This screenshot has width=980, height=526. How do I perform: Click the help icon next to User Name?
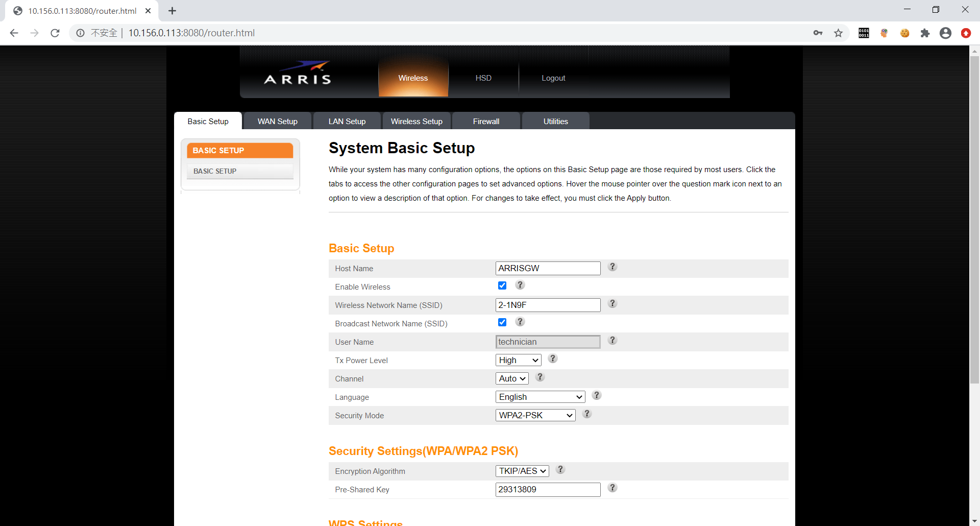pos(612,340)
